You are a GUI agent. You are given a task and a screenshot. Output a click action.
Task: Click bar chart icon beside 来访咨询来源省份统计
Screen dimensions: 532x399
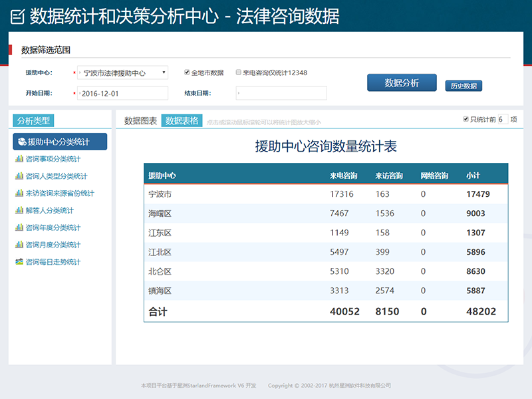tap(19, 193)
